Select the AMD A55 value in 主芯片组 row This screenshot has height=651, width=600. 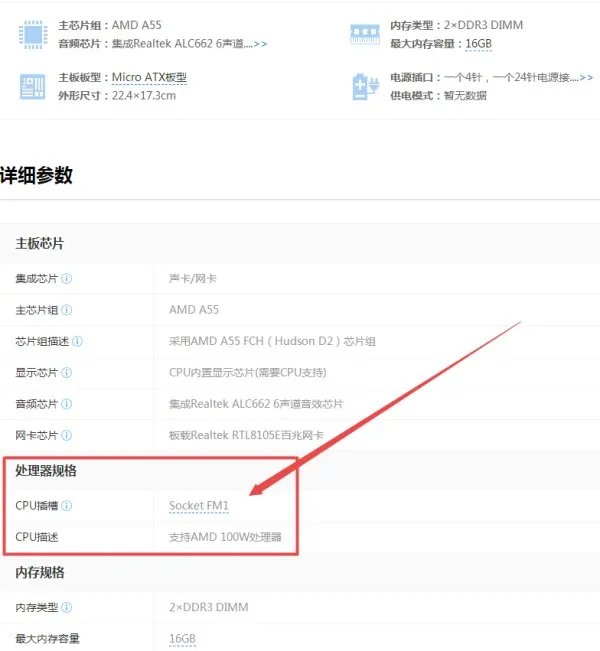pos(194,310)
